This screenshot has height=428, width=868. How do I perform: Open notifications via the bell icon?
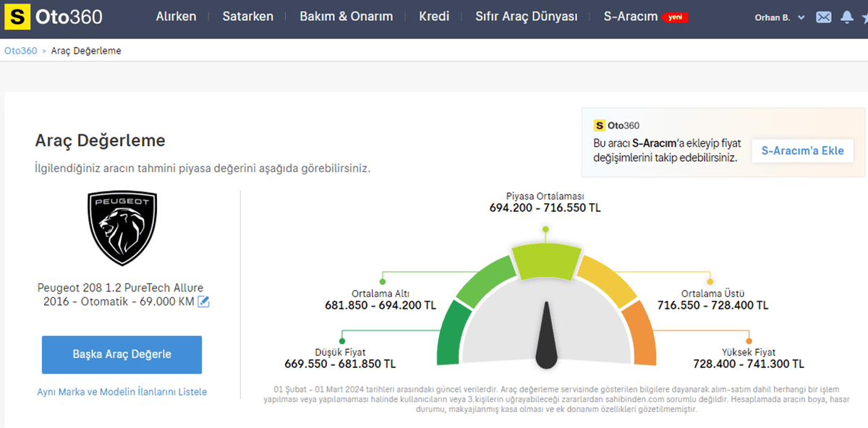tap(847, 16)
